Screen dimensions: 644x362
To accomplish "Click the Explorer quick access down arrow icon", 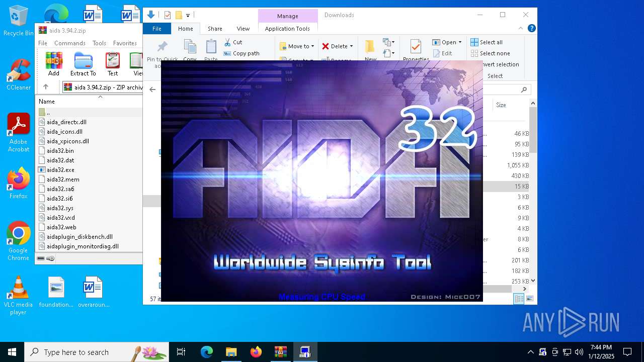I will [x=150, y=15].
